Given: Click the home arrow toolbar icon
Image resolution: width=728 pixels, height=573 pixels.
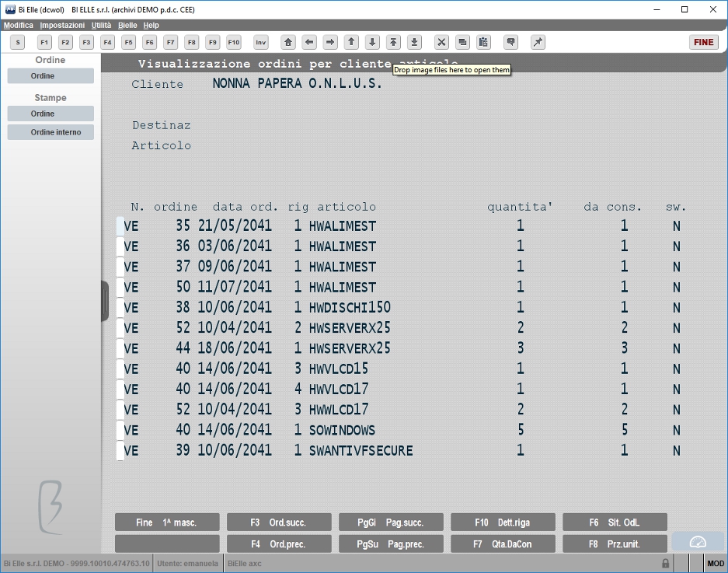Looking at the screenshot, I should (x=287, y=42).
